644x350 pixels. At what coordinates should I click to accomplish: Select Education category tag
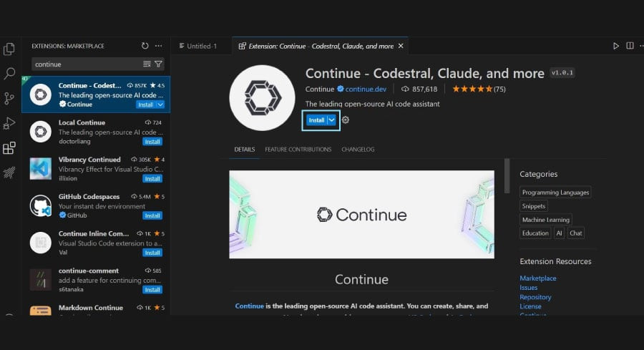click(535, 233)
